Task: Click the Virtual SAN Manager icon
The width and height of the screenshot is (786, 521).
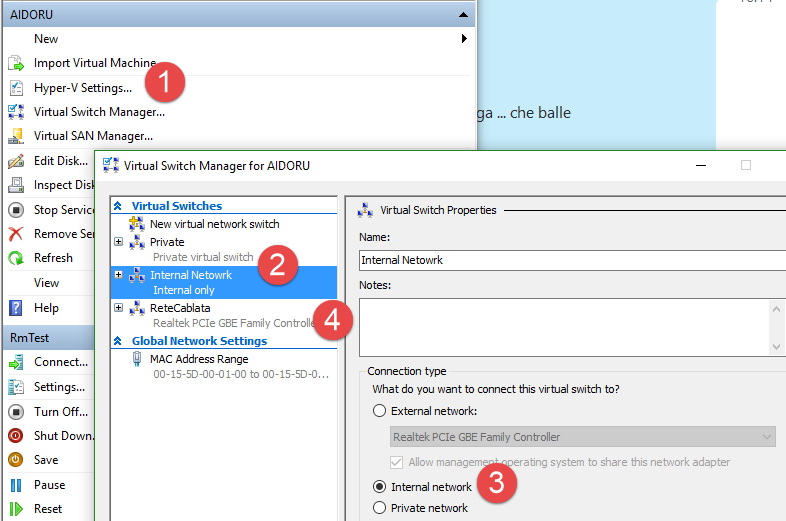Action: pyautogui.click(x=16, y=136)
